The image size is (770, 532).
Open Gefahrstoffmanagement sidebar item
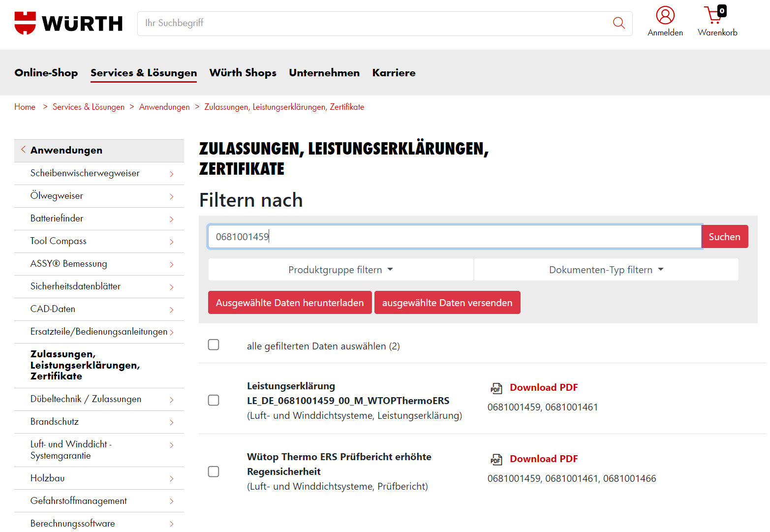(x=99, y=501)
